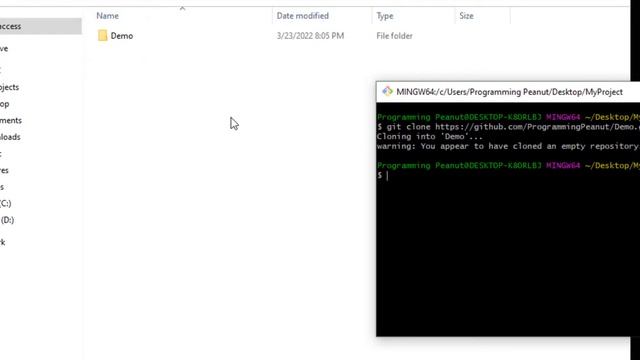Open Downloads in the navigation pane
Image resolution: width=640 pixels, height=360 pixels.
click(10, 137)
